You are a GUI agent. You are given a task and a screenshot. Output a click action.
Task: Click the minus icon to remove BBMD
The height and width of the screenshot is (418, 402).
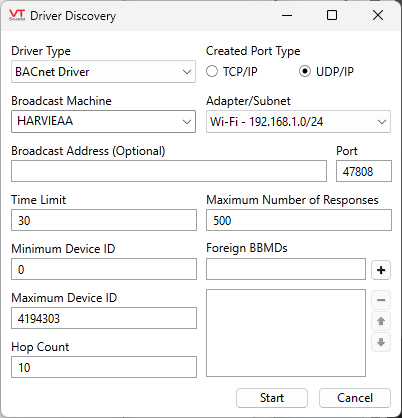381,300
